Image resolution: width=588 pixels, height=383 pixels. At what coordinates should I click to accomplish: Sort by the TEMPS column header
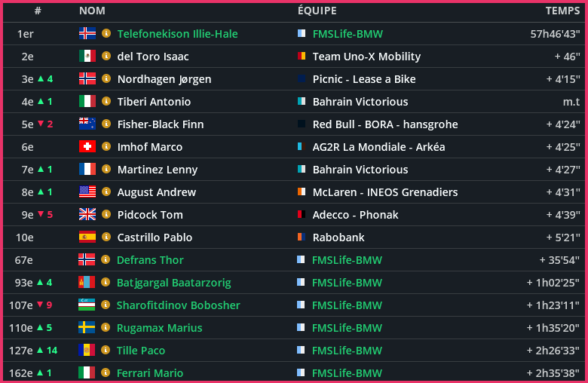(562, 11)
